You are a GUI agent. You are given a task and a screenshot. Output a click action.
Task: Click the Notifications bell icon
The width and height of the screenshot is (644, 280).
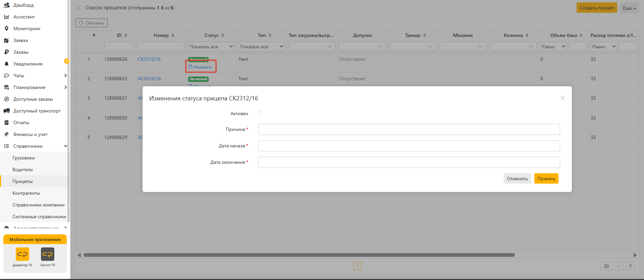6,64
